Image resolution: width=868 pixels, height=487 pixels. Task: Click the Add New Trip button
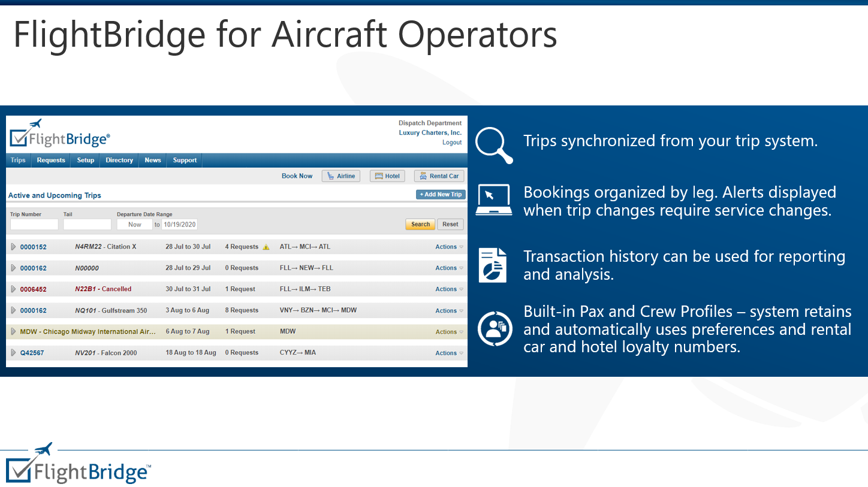click(x=441, y=194)
